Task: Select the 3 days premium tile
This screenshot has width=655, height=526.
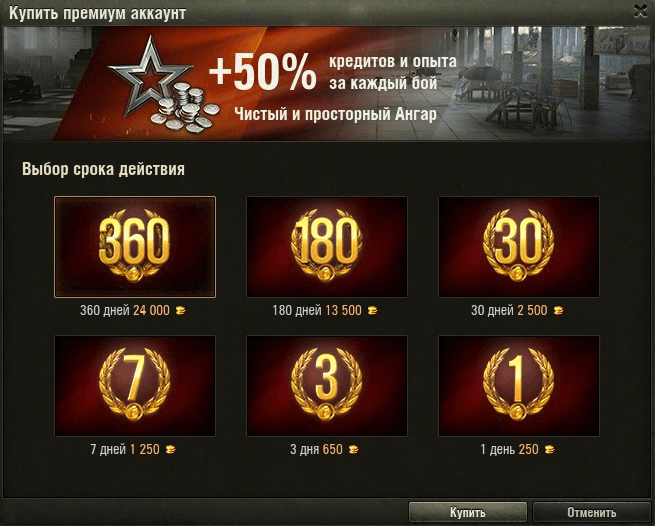Action: click(327, 386)
